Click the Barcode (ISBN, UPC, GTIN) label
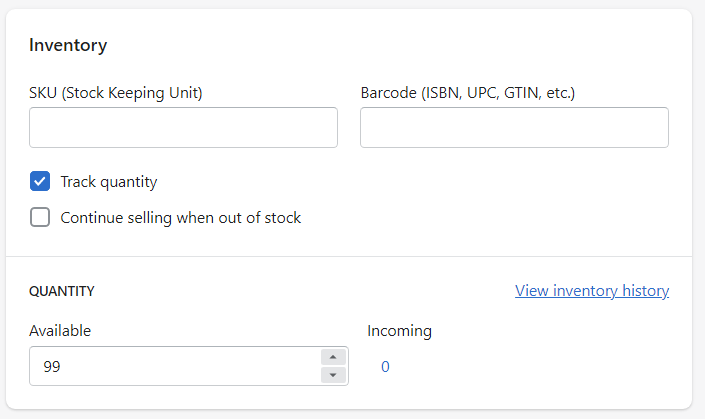 pos(468,93)
